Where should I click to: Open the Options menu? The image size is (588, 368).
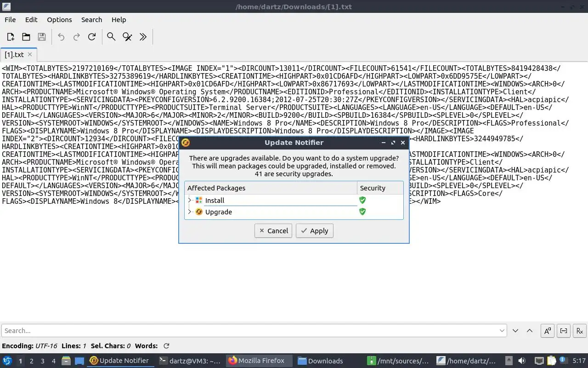(x=59, y=19)
